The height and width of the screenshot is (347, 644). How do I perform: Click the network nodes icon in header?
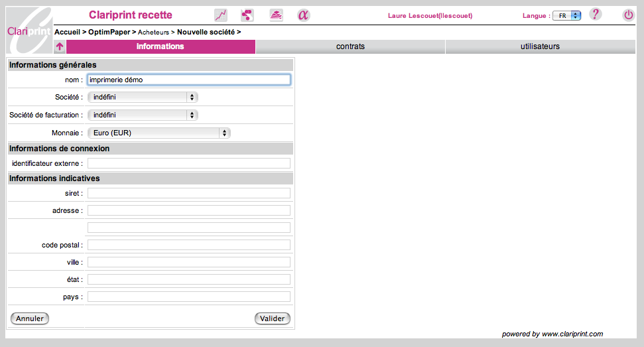[x=247, y=15]
